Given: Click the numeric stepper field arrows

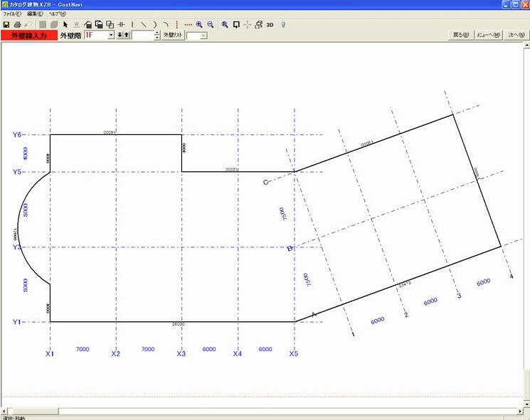Looking at the screenshot, I should 157,35.
